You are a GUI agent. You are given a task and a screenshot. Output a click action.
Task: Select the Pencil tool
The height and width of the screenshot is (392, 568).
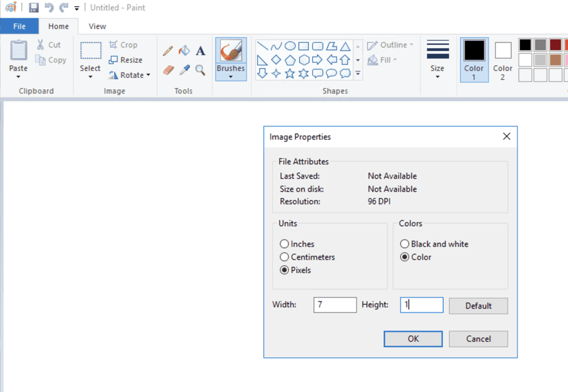168,50
